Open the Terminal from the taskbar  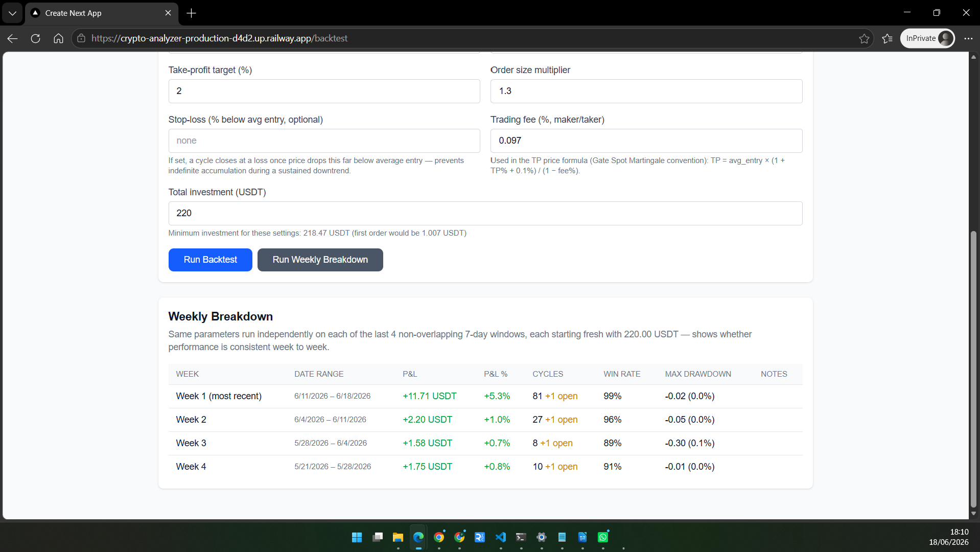tap(521, 537)
